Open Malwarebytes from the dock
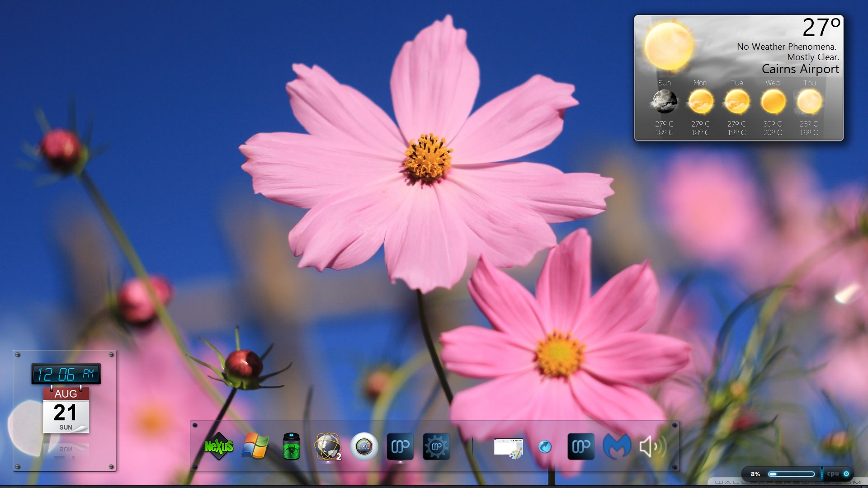Image resolution: width=868 pixels, height=488 pixels. [617, 446]
